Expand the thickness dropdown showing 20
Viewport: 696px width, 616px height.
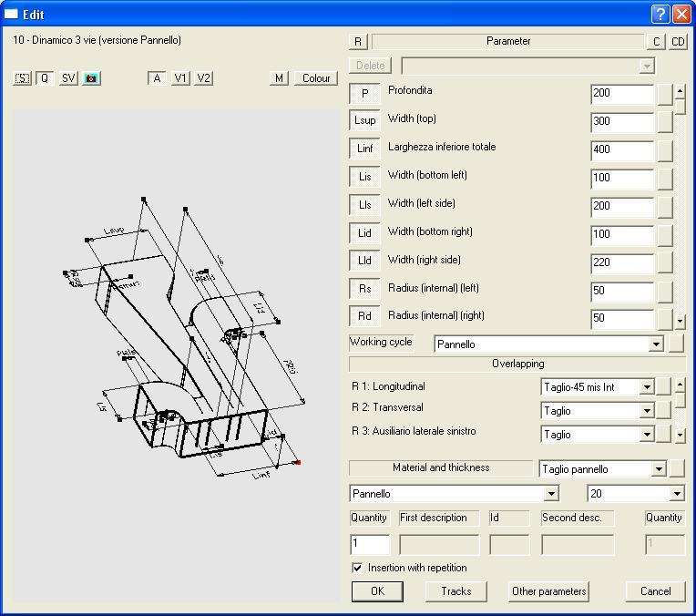(x=676, y=494)
